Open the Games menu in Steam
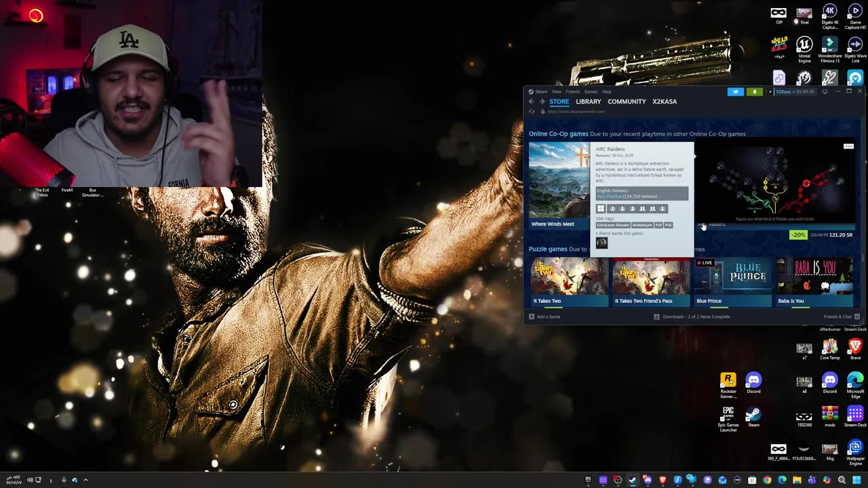 [x=591, y=91]
